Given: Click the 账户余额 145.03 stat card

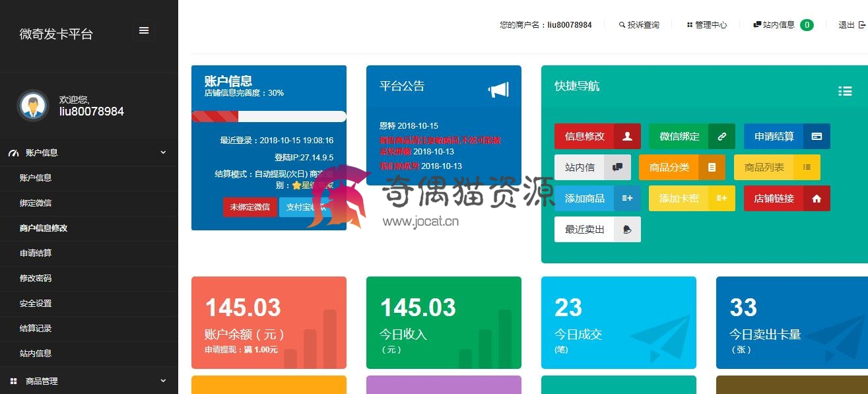Looking at the screenshot, I should point(269,323).
